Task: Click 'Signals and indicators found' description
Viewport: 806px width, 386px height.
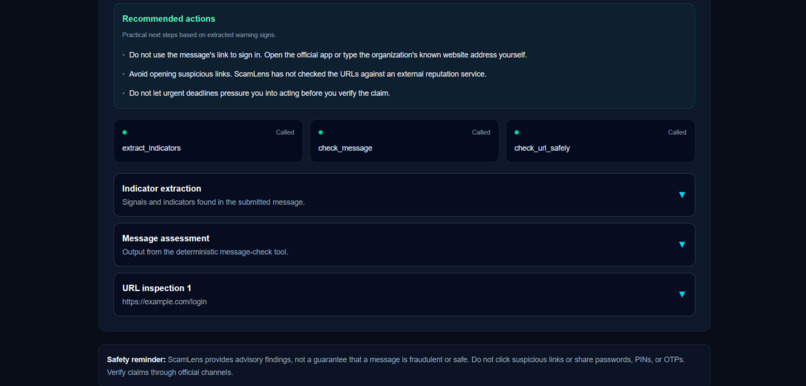Action: click(x=213, y=203)
